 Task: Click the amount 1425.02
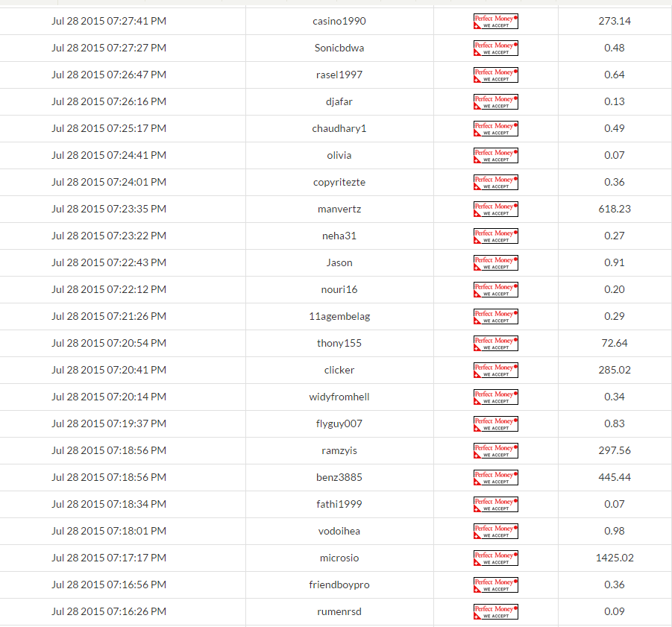(615, 558)
